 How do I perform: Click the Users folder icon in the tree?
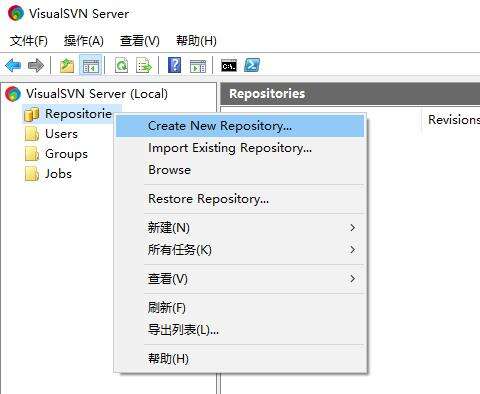coord(32,134)
